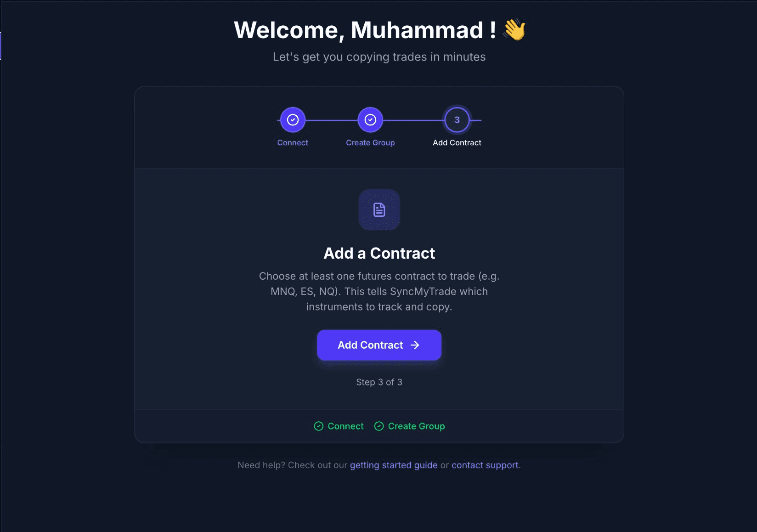Click the arrow icon inside Add Contract button
This screenshot has height=532, width=757.
point(415,345)
